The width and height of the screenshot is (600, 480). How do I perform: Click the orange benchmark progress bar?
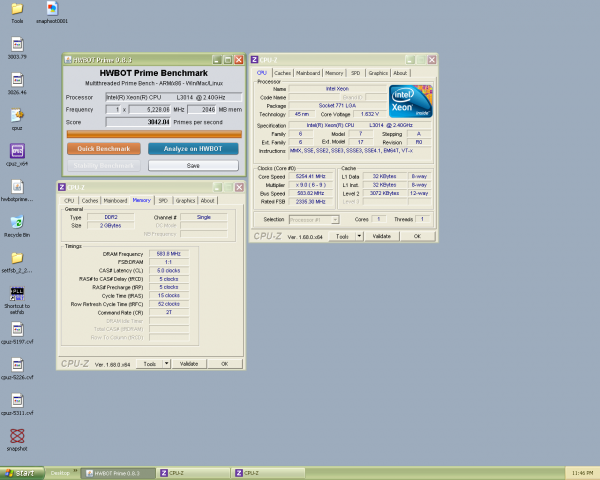coord(154,134)
